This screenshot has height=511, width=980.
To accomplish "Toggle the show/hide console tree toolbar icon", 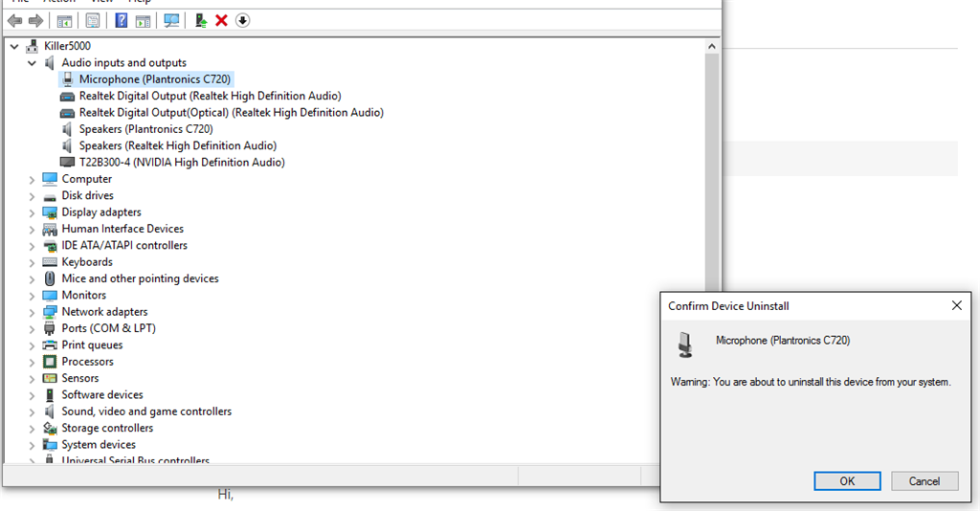I will [64, 21].
